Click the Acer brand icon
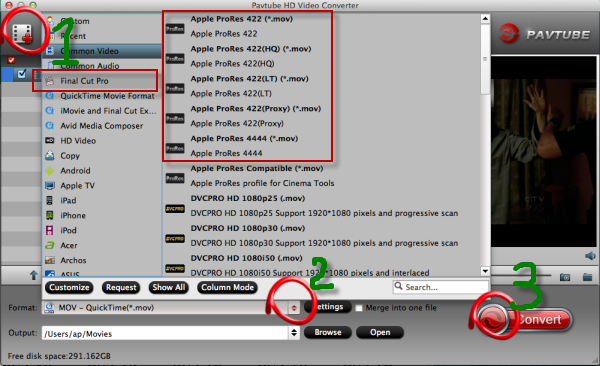600x366 pixels. 50,245
